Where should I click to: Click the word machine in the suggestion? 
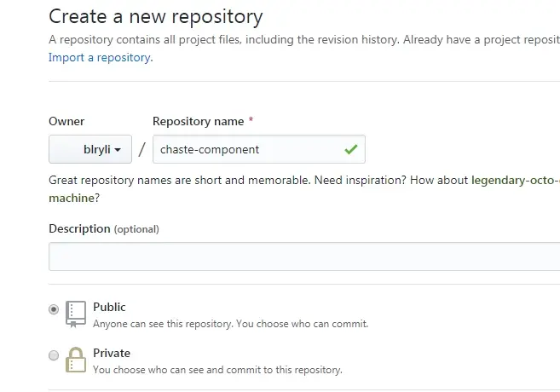71,197
